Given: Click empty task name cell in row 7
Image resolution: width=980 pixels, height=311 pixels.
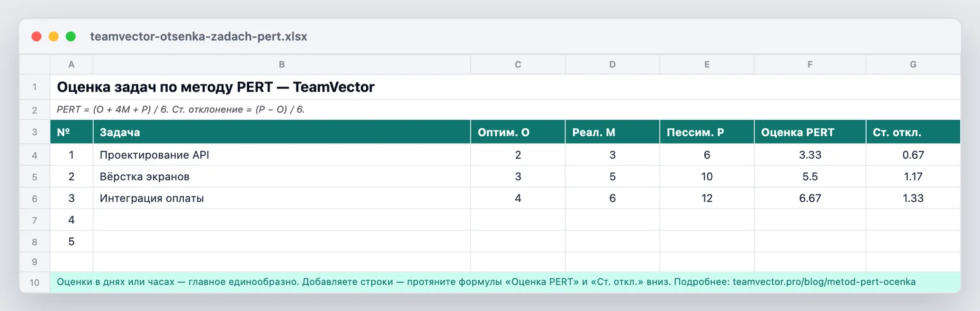Looking at the screenshot, I should point(282,220).
